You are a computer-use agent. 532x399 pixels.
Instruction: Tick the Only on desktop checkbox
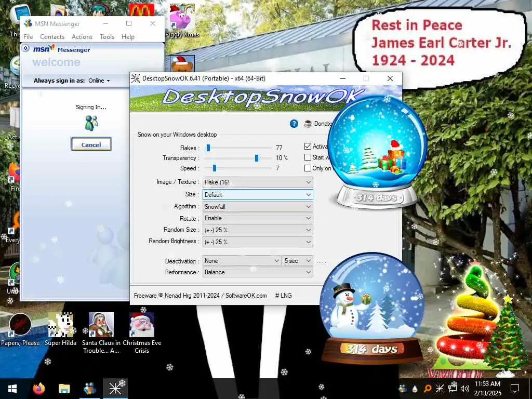(x=308, y=168)
